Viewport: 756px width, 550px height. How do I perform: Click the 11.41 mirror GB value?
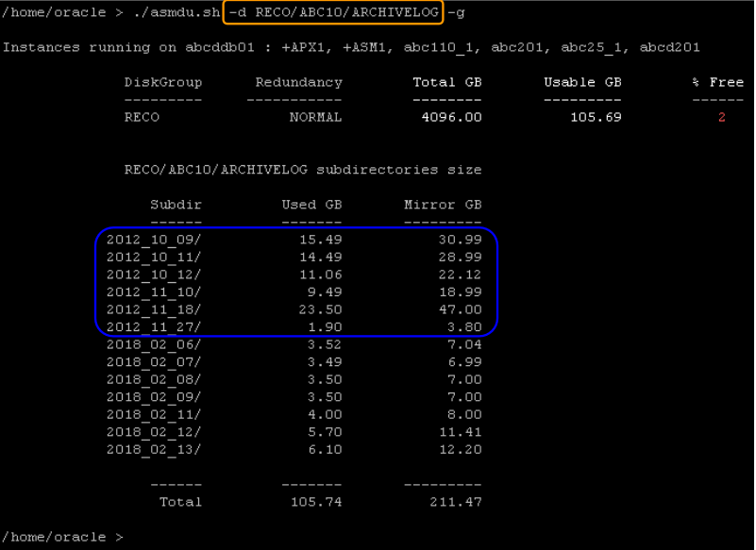[x=460, y=432]
